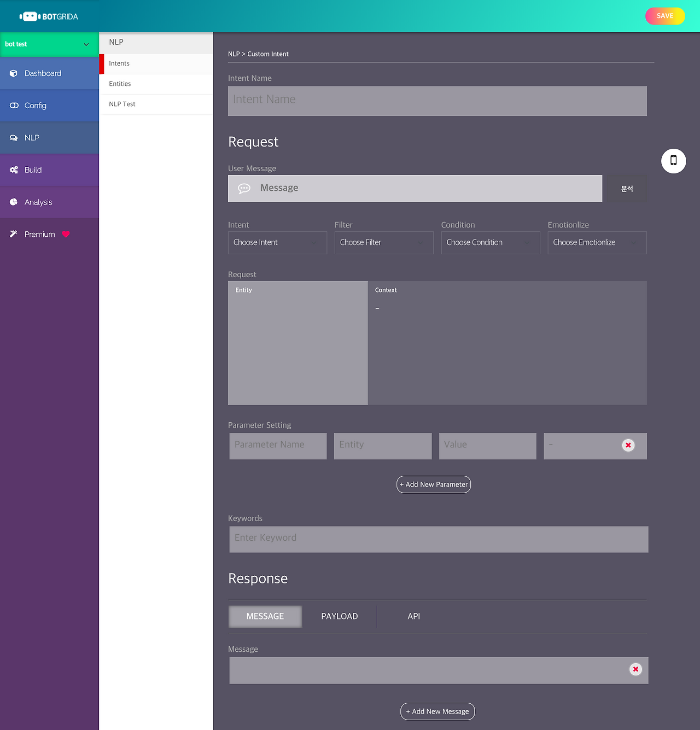Viewport: 700px width, 730px height.
Task: Switch to the PAYLOAD tab
Action: point(339,616)
